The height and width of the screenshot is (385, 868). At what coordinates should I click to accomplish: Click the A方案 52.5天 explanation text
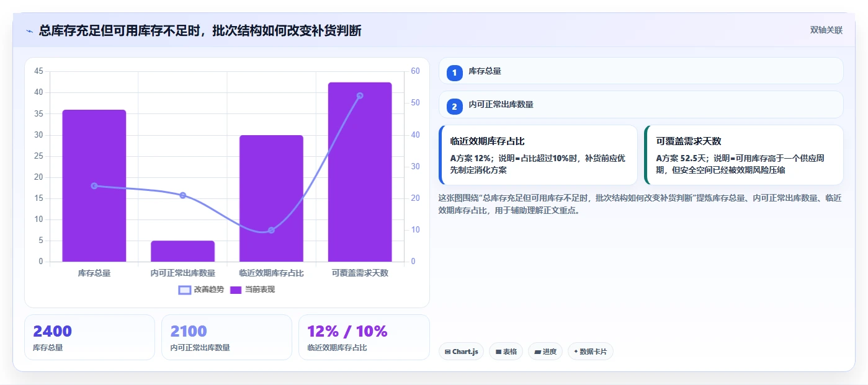(740, 164)
